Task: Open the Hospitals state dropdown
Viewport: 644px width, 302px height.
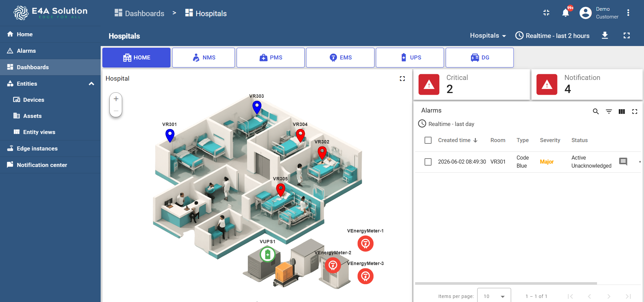Action: (488, 36)
